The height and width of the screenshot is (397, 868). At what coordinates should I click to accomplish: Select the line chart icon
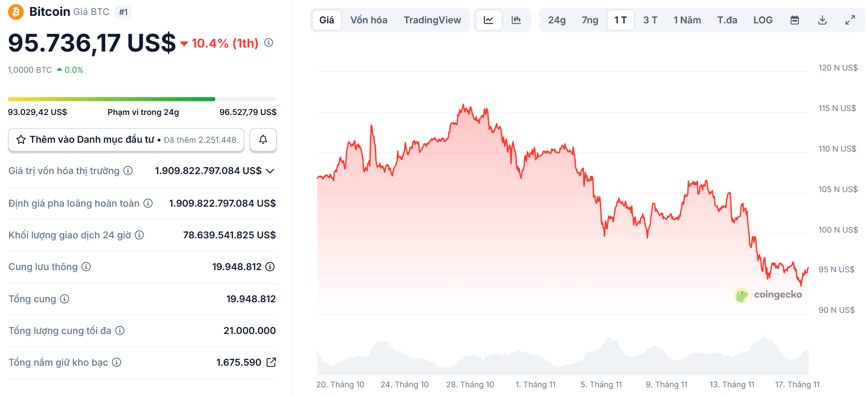coord(489,20)
